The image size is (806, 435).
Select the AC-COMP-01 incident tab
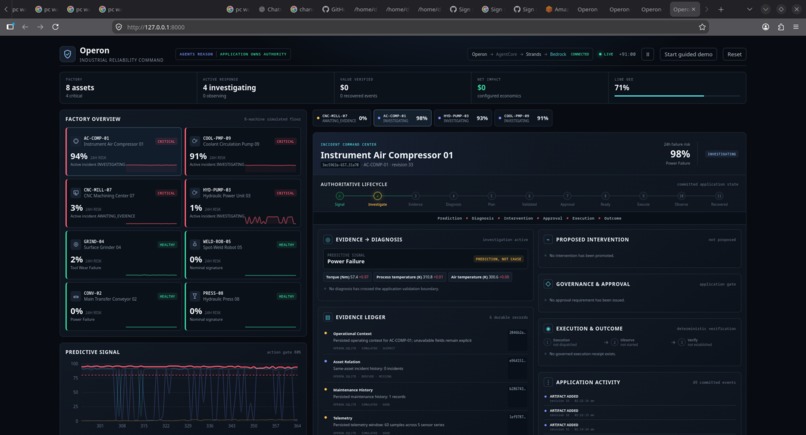402,118
